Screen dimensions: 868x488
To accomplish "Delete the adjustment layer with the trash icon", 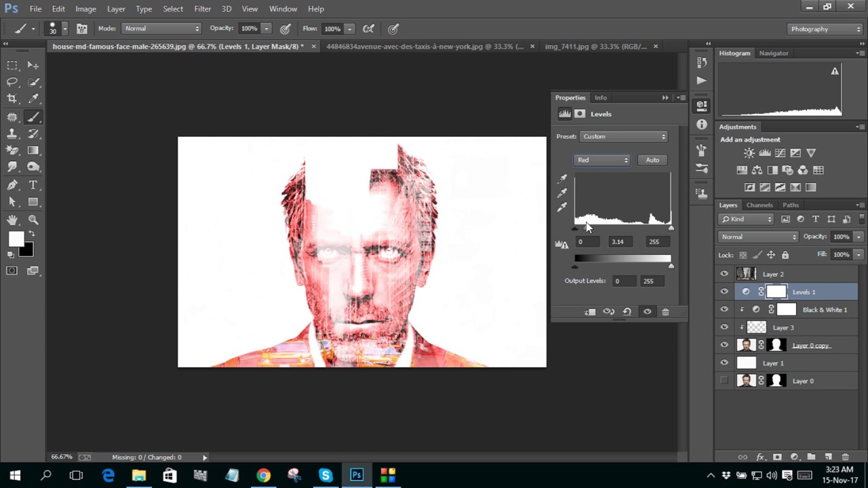I will click(x=665, y=312).
